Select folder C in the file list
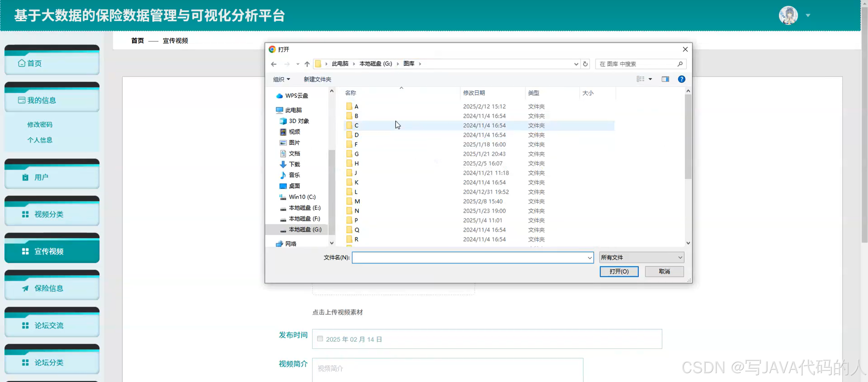Viewport: 868px width, 382px height. coord(357,125)
